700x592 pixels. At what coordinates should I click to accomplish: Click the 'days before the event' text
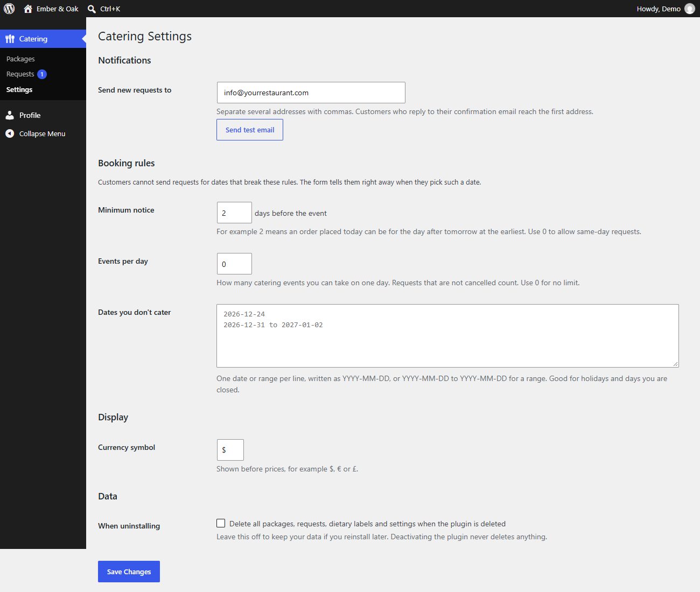pyautogui.click(x=291, y=213)
